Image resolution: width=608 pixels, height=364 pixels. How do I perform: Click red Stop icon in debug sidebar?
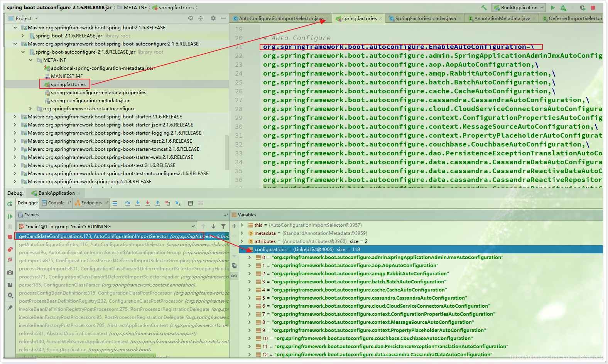point(10,237)
